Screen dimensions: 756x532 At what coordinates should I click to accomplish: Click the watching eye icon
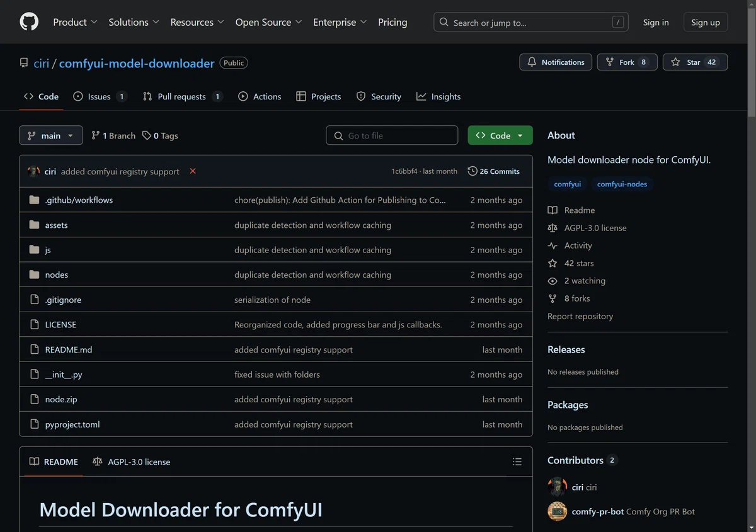click(x=553, y=281)
